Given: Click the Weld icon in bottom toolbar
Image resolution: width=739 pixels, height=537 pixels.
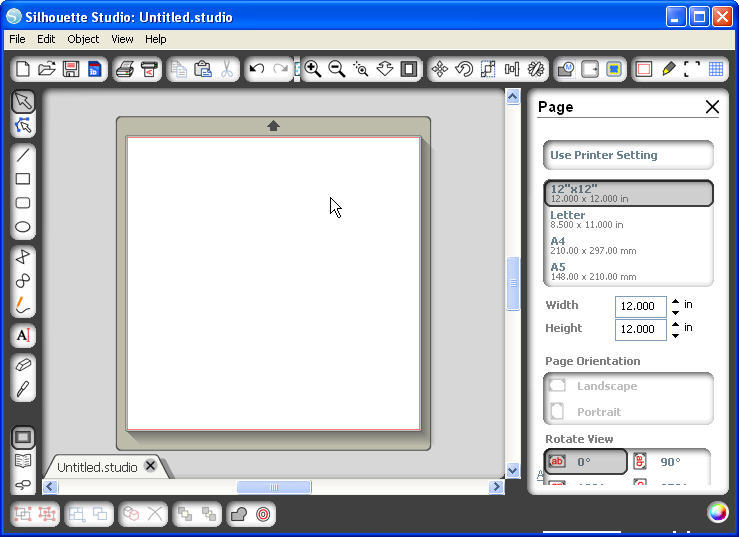Looking at the screenshot, I should [239, 514].
